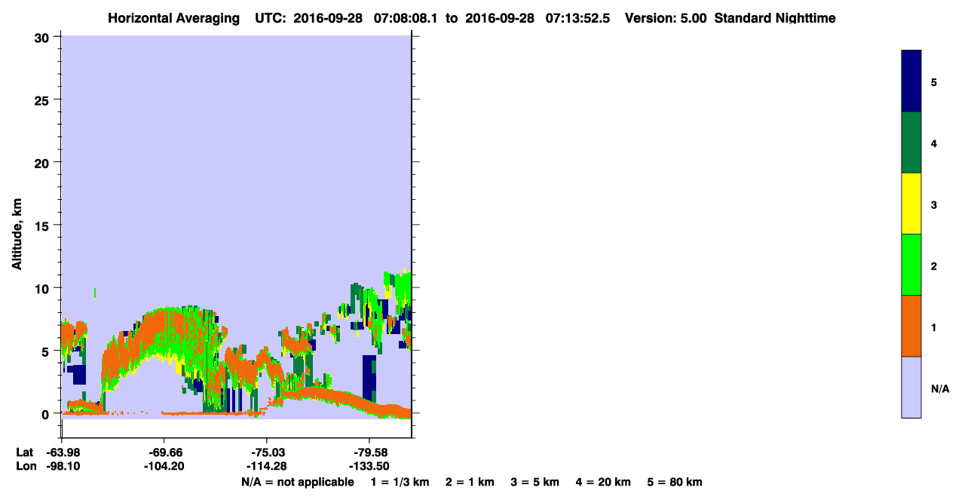This screenshot has width=980, height=503.
Task: Click the start time '07:08:08.1'
Action: 404,18
